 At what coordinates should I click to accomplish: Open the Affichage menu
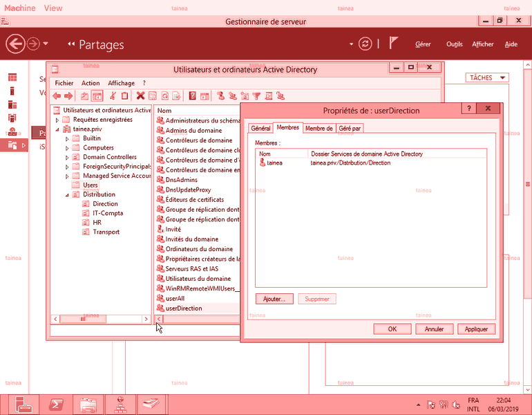tap(121, 83)
